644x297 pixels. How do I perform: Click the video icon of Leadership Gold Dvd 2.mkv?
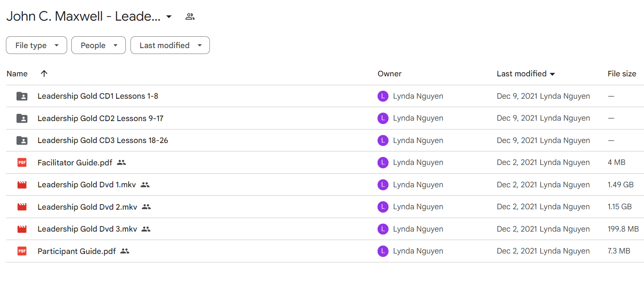22,207
